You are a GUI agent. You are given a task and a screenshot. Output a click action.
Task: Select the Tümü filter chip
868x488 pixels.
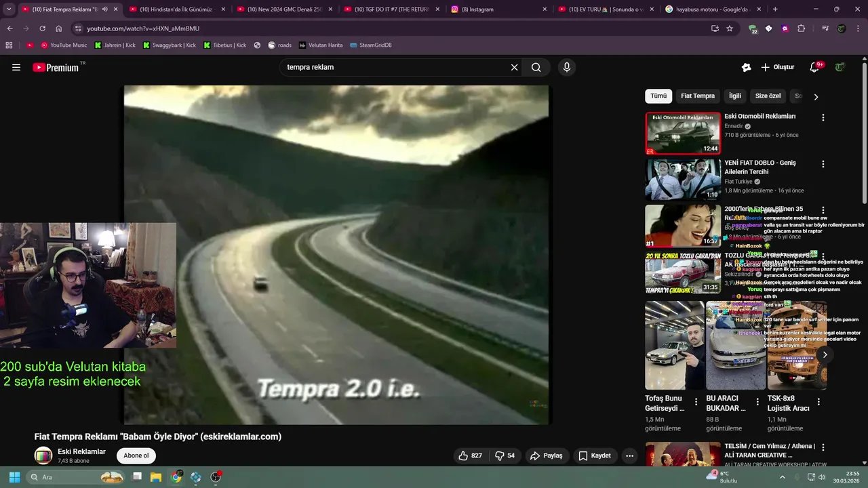658,96
